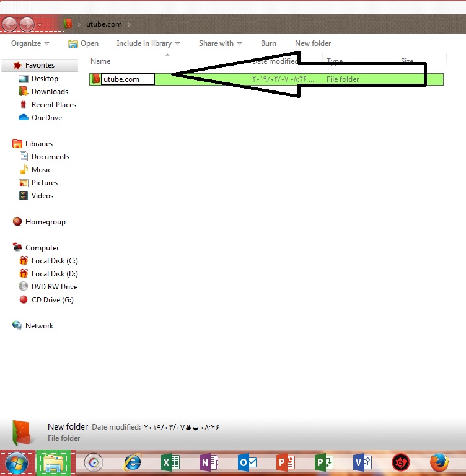Open OneDrive in the sidebar
466x476 pixels.
point(46,118)
